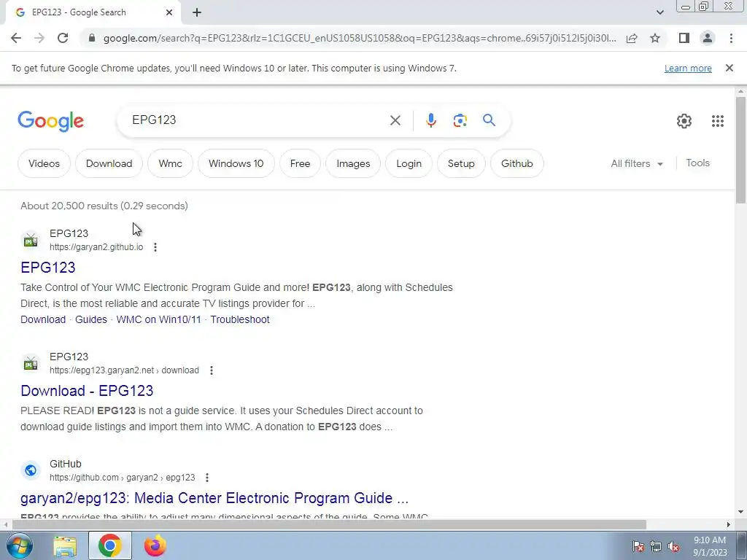Select the Login filter chip

click(x=409, y=163)
